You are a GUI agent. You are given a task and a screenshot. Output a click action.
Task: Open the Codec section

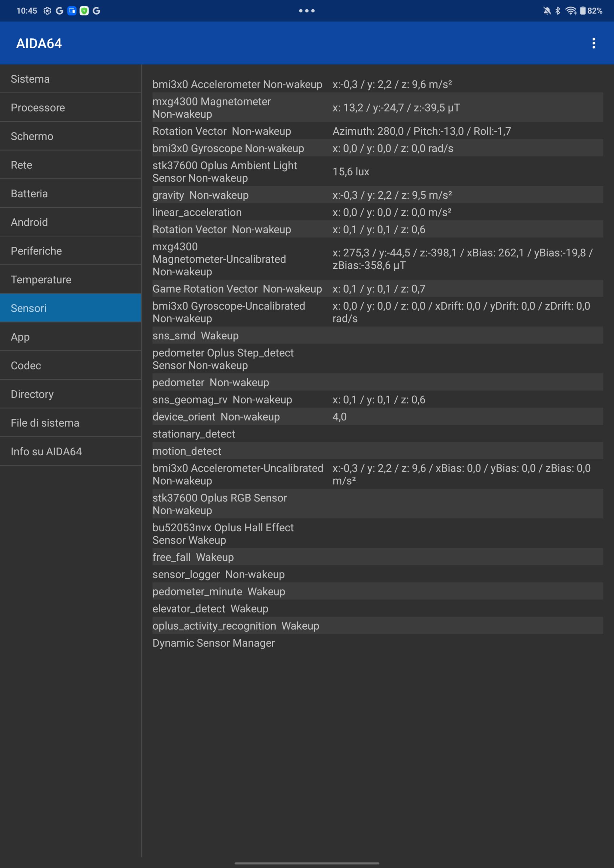pos(71,366)
